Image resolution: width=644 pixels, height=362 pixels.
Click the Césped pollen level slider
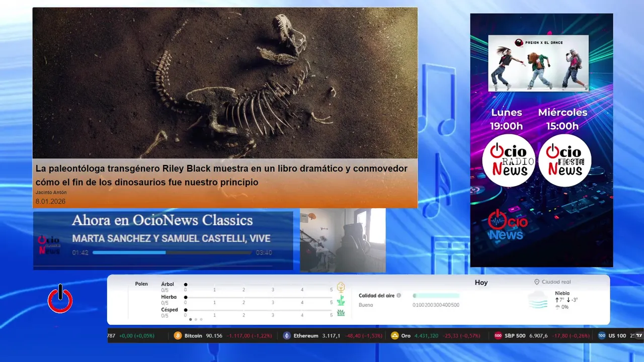[x=259, y=311]
